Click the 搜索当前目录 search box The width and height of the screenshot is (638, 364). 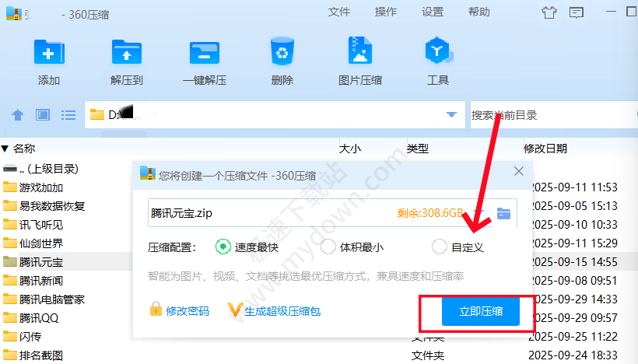point(553,115)
